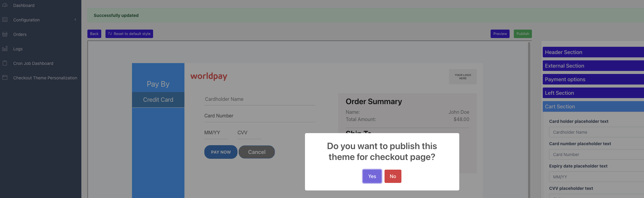644x198 pixels.
Task: Confirm publishing with the Yes button
Action: pos(372,176)
